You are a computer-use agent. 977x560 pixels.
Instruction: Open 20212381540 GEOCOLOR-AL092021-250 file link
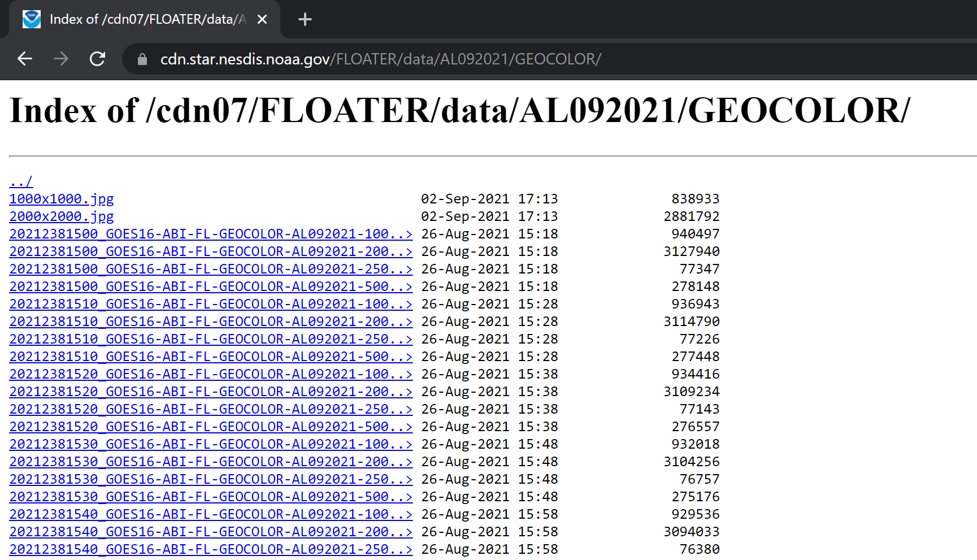[211, 549]
